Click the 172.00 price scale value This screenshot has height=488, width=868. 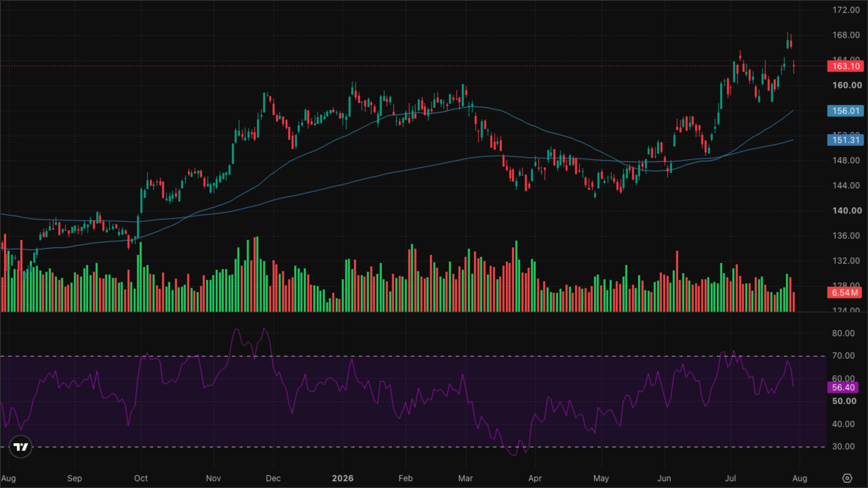tap(846, 10)
